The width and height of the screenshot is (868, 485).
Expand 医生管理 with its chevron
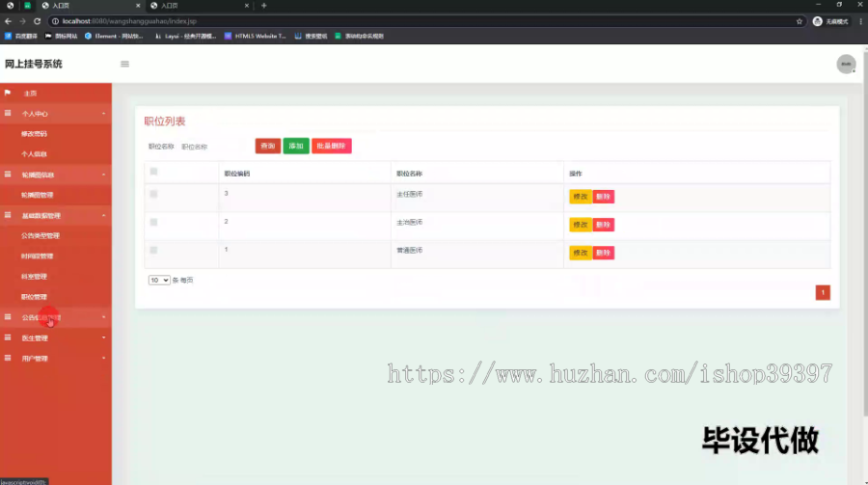(103, 337)
